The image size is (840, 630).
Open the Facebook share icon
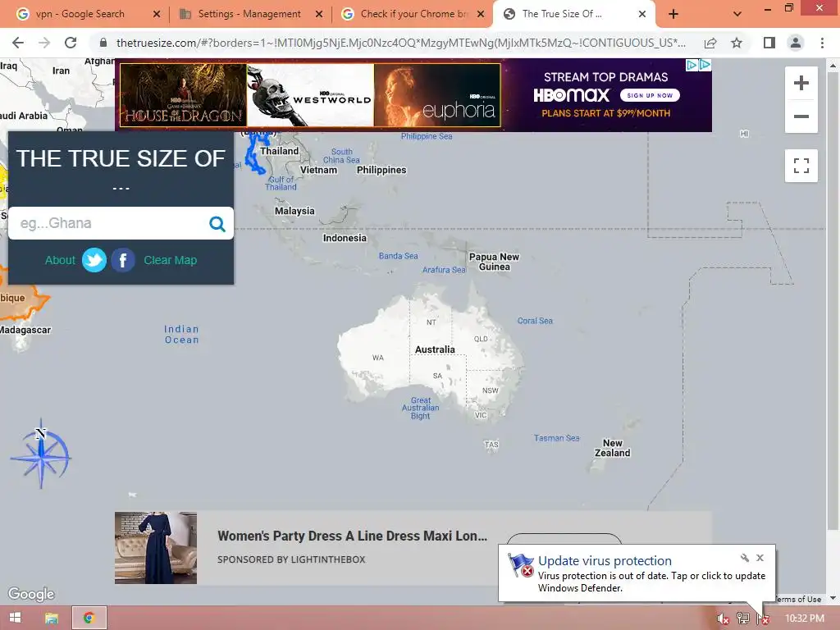[123, 260]
